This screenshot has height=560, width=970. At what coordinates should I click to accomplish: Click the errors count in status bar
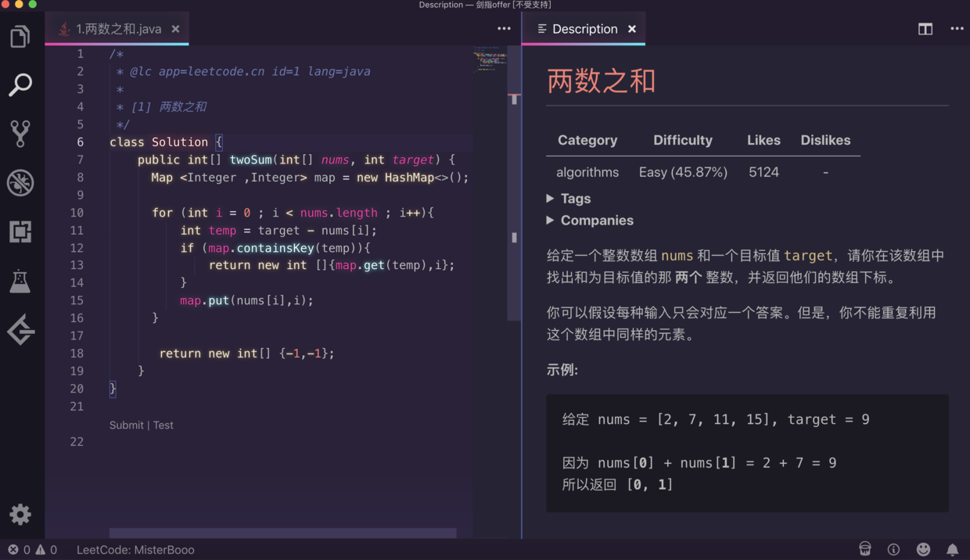(x=20, y=550)
